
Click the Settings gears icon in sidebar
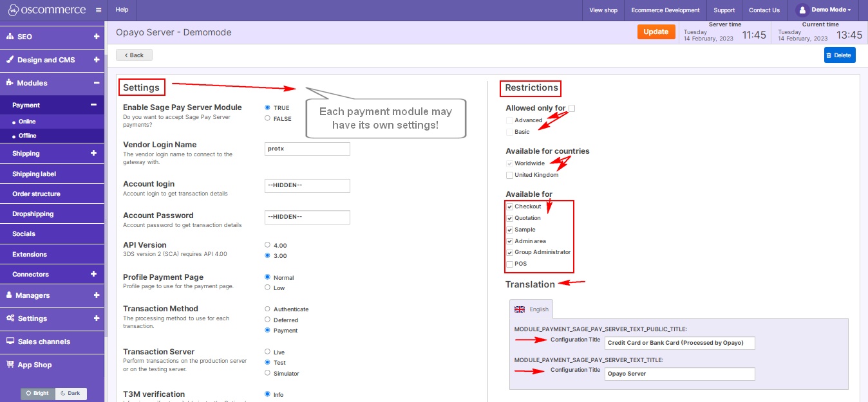point(10,318)
